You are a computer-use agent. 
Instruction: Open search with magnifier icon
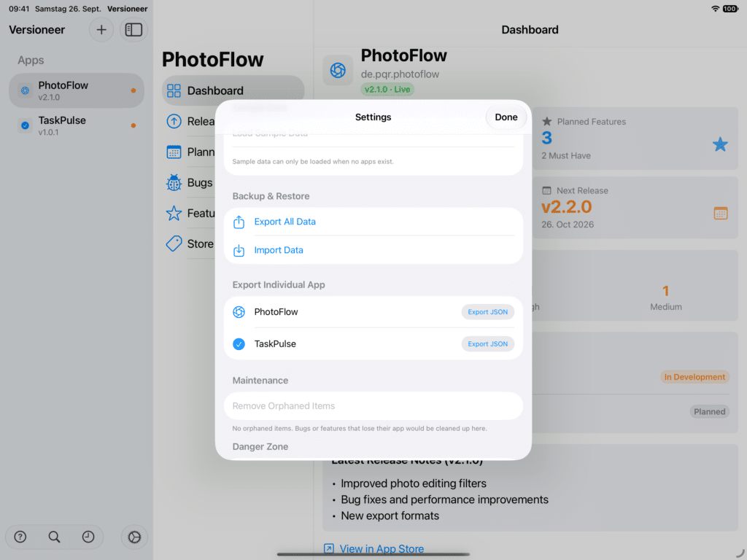click(54, 537)
